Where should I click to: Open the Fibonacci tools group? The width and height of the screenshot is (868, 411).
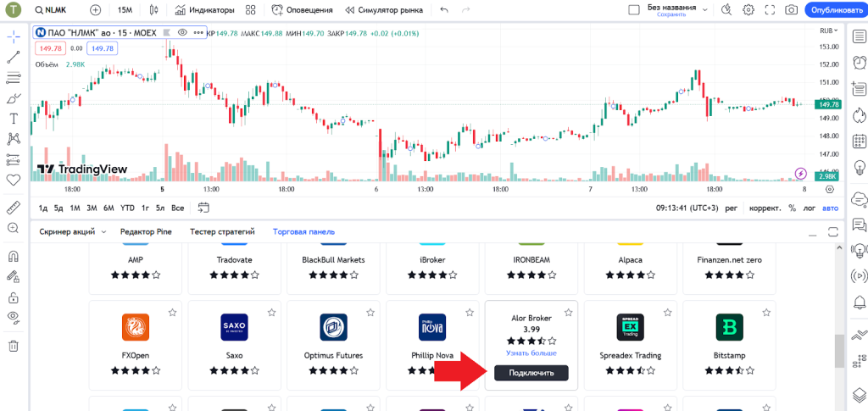(x=14, y=78)
